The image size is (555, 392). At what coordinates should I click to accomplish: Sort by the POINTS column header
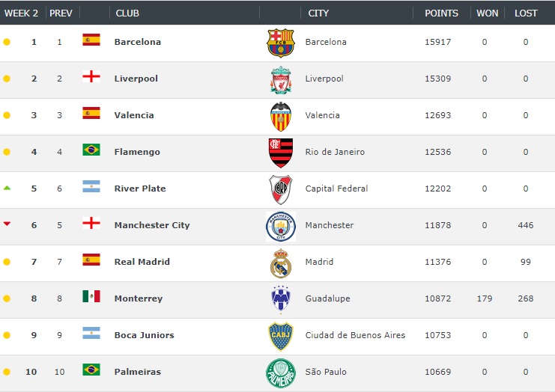pos(441,13)
